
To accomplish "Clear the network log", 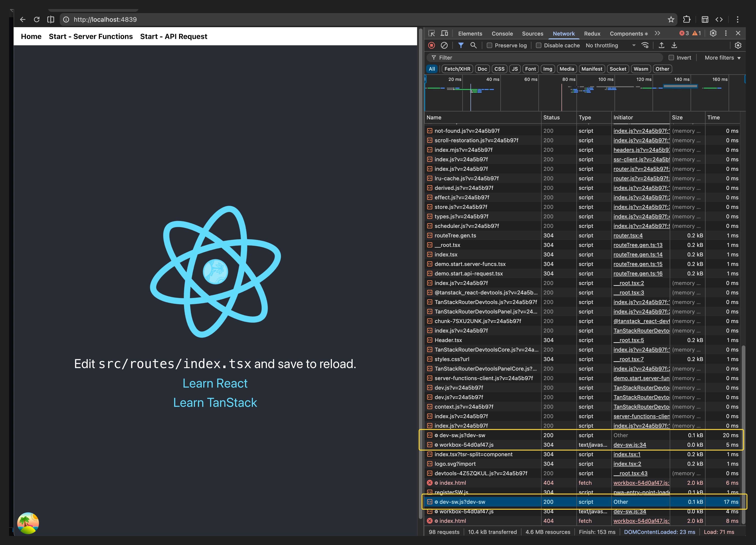I will (x=444, y=45).
